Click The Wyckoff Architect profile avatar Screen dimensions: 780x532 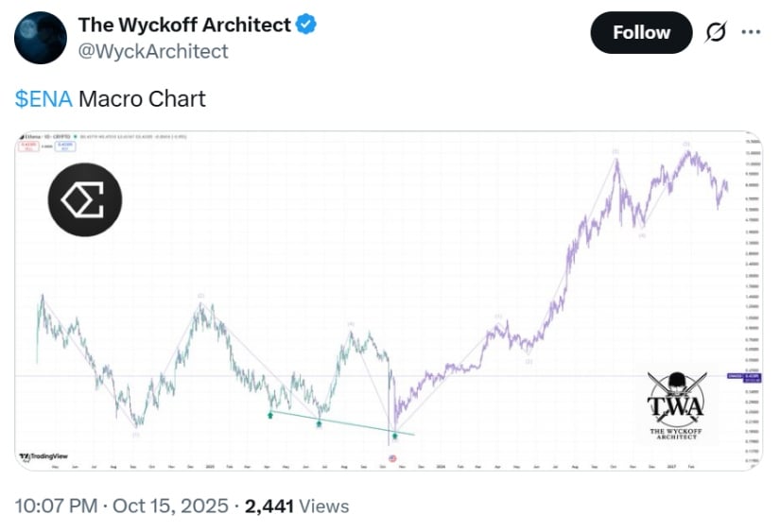click(x=41, y=38)
